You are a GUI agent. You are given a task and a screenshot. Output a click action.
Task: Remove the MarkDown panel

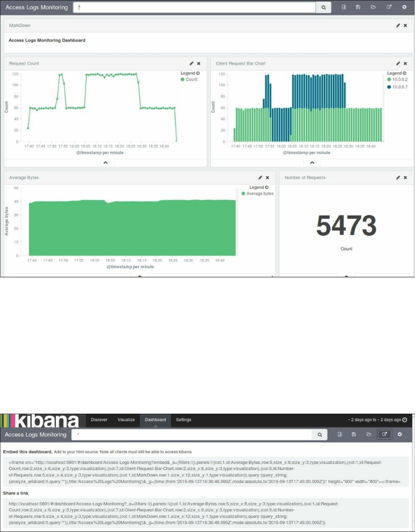pyautogui.click(x=405, y=25)
